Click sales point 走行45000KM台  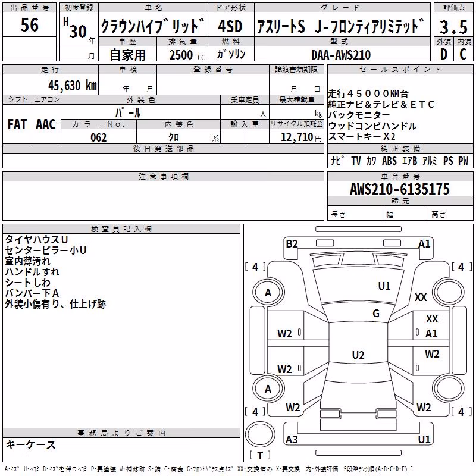pyautogui.click(x=368, y=93)
